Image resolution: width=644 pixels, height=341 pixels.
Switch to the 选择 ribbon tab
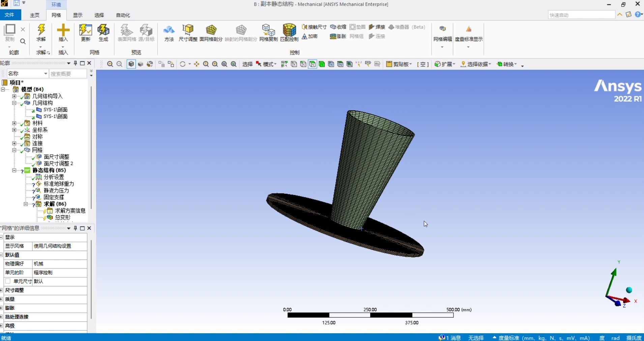[99, 15]
